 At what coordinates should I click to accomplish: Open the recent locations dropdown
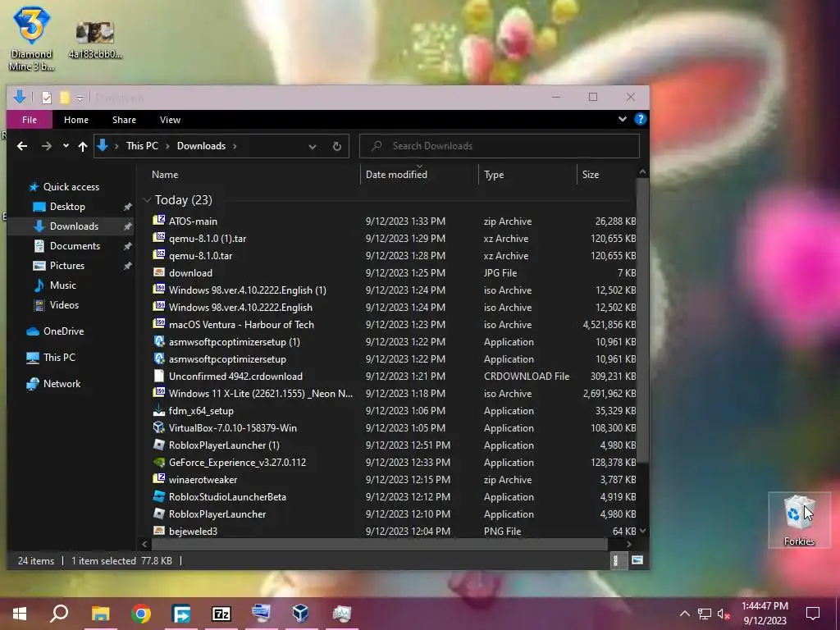point(66,146)
